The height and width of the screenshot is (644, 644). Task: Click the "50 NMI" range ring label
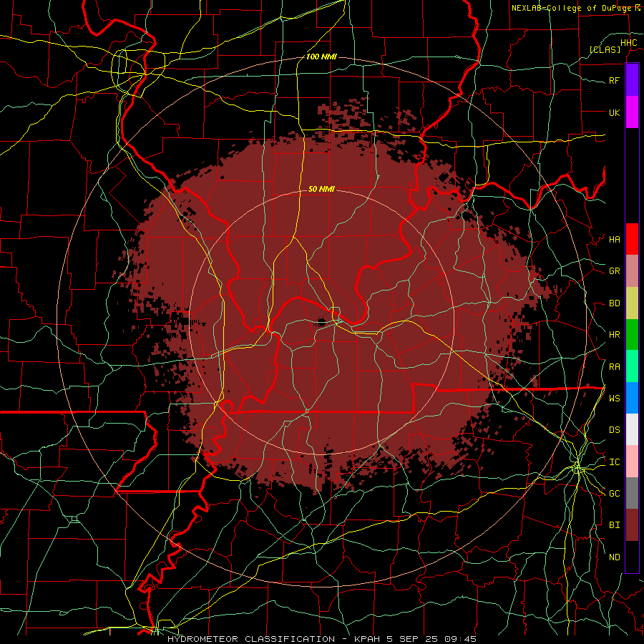(x=321, y=189)
